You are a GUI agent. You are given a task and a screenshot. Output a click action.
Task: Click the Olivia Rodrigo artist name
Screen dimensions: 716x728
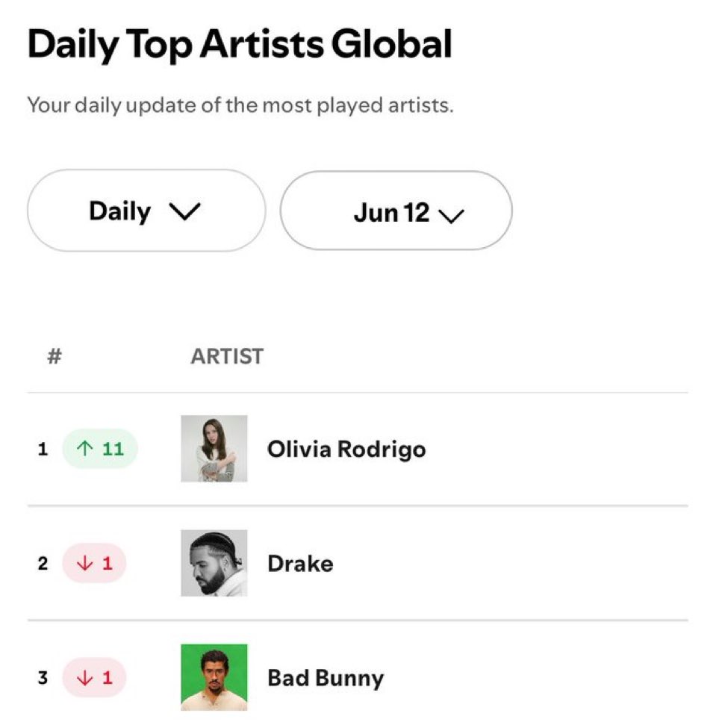[346, 449]
